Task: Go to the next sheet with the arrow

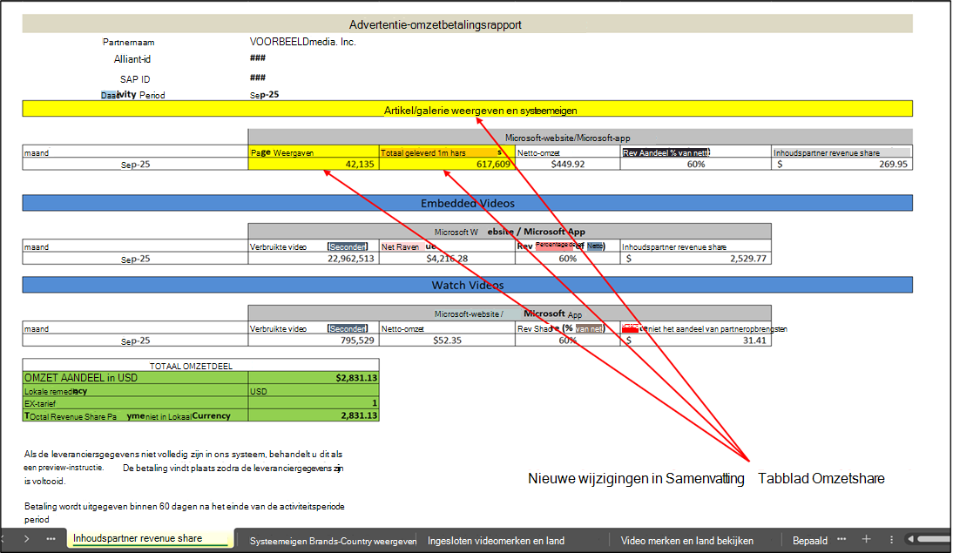Action: (26, 538)
